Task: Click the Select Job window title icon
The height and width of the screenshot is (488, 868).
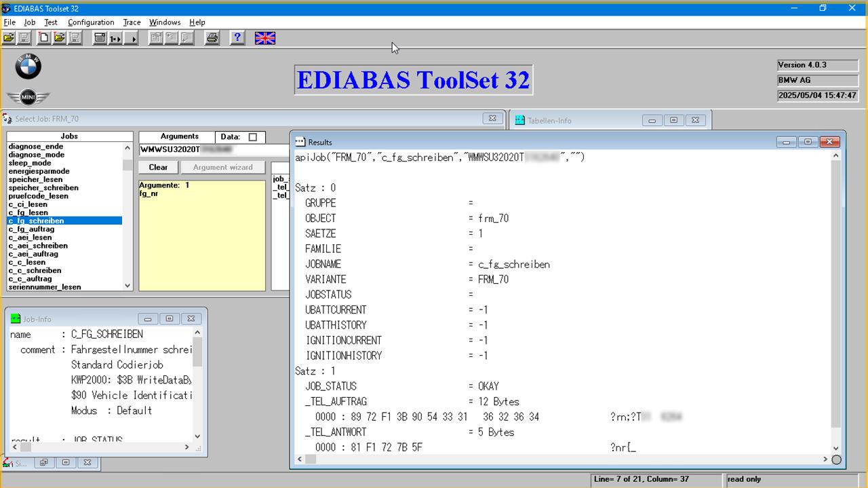Action: [x=7, y=119]
